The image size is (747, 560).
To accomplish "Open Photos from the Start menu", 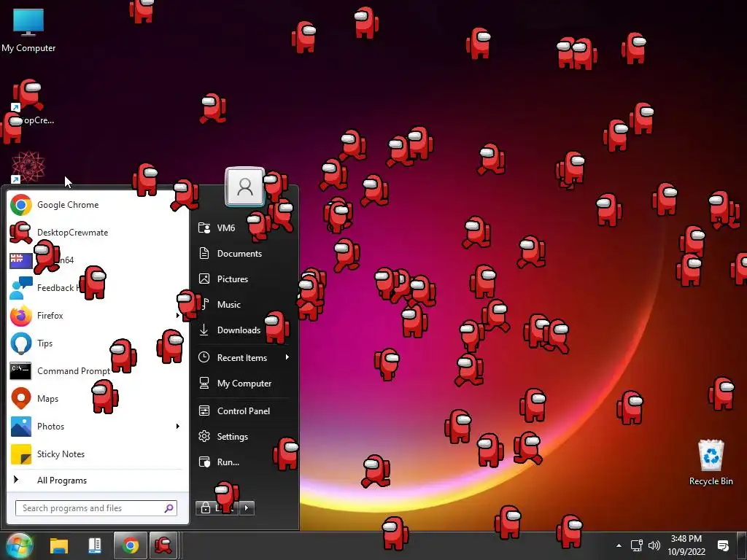I will [x=97, y=426].
